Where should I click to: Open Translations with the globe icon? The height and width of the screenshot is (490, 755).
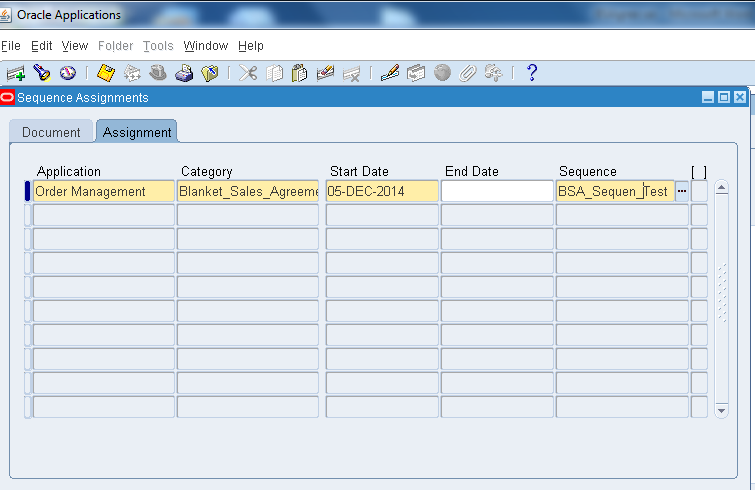click(x=442, y=73)
